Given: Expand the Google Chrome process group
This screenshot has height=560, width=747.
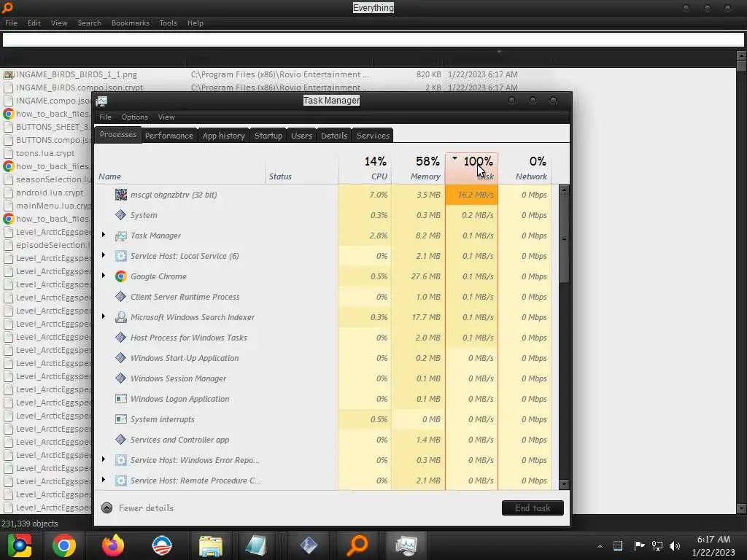Looking at the screenshot, I should pos(104,276).
